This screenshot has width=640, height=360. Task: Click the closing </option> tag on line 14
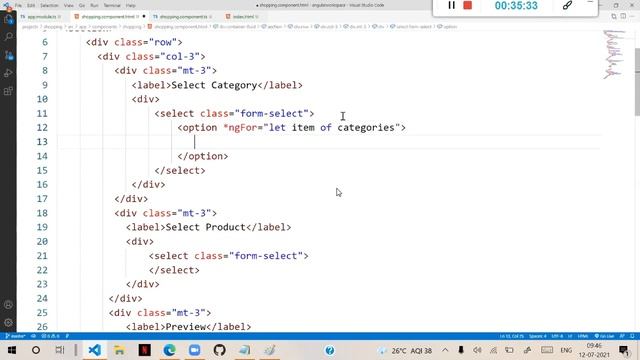(x=203, y=156)
